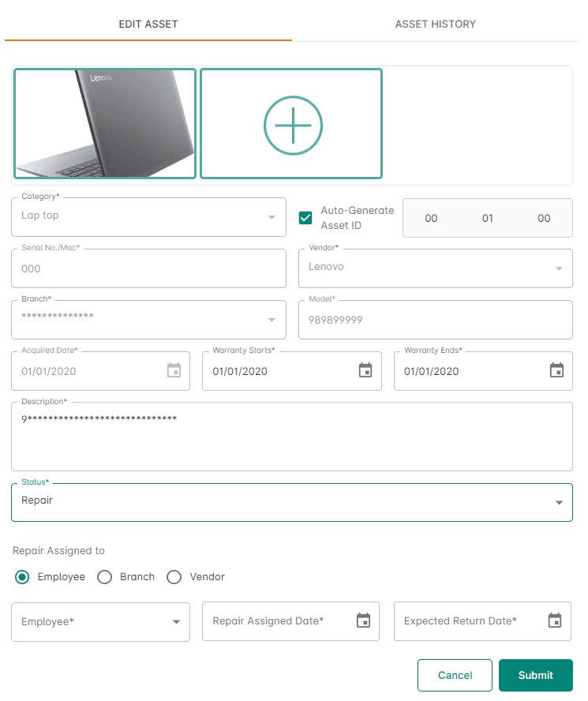Screen dimensions: 588x701
Task: Open Expected Return Date calendar picker
Action: point(555,620)
